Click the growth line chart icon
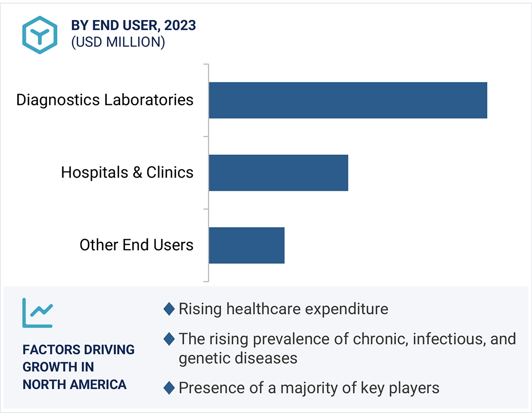The image size is (532, 413). point(38,313)
